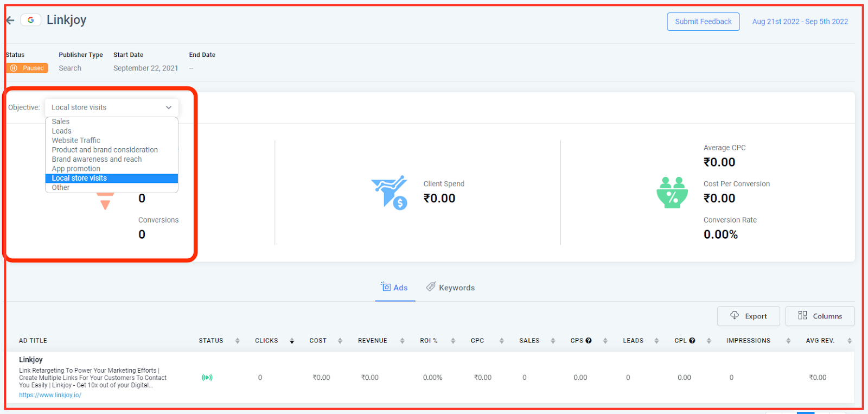The image size is (868, 414).
Task: Select Sales objective option
Action: point(112,122)
